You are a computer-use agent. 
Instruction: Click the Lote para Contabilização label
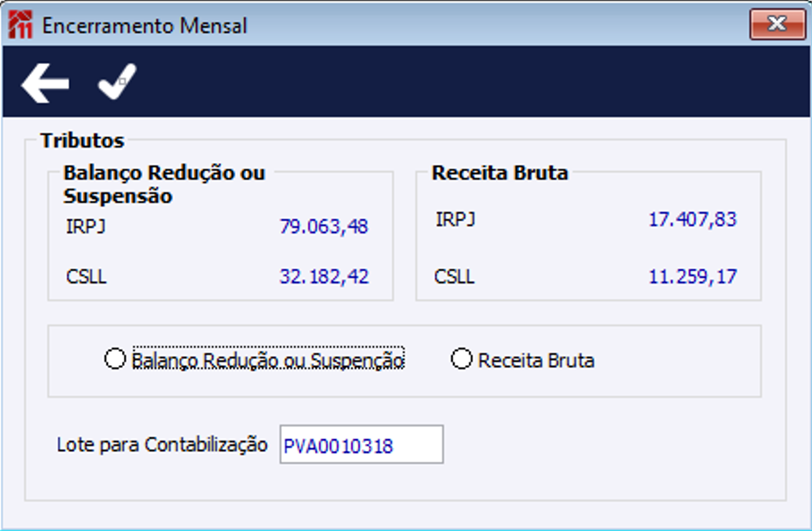pos(162,444)
